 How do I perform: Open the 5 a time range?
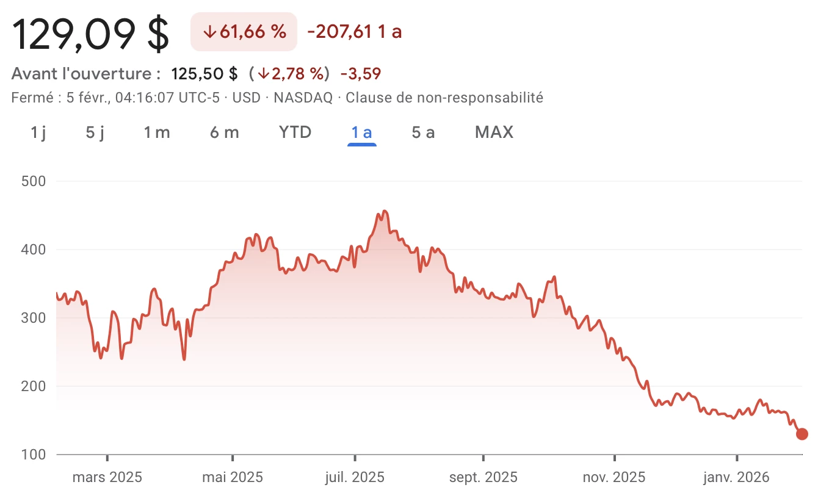pos(422,132)
